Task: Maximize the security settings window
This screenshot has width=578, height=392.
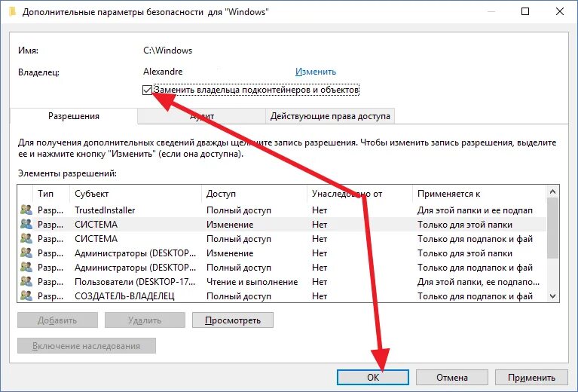Action: 525,11
